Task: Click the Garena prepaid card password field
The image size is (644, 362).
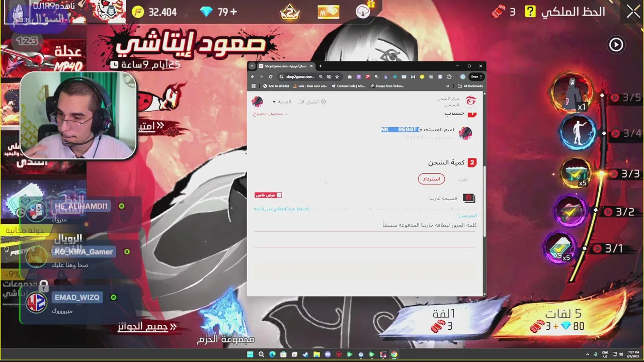Action: (x=365, y=239)
